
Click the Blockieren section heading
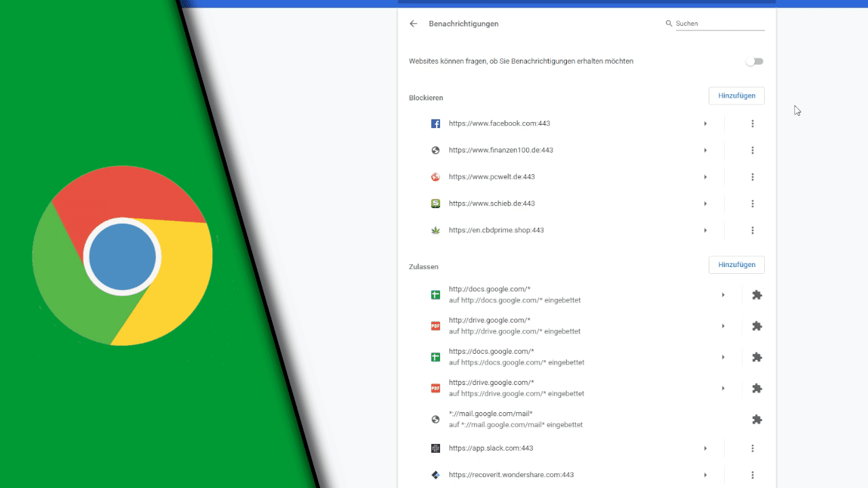(426, 98)
